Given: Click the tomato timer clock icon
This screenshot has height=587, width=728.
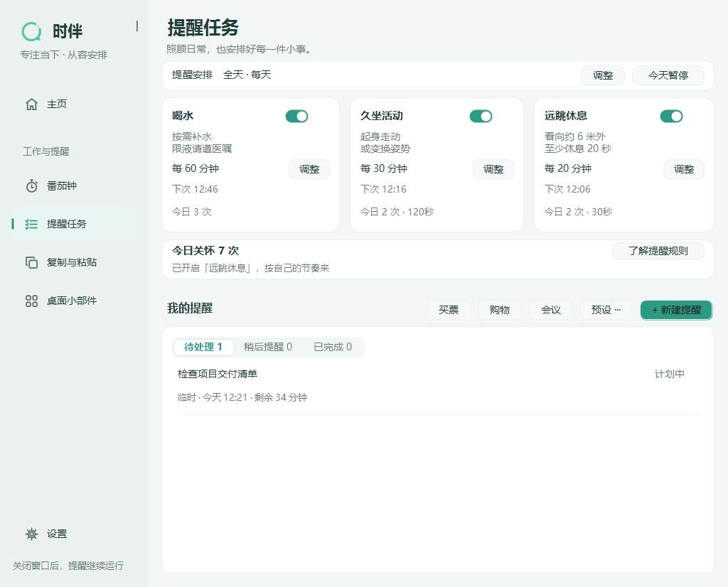Looking at the screenshot, I should (x=31, y=186).
